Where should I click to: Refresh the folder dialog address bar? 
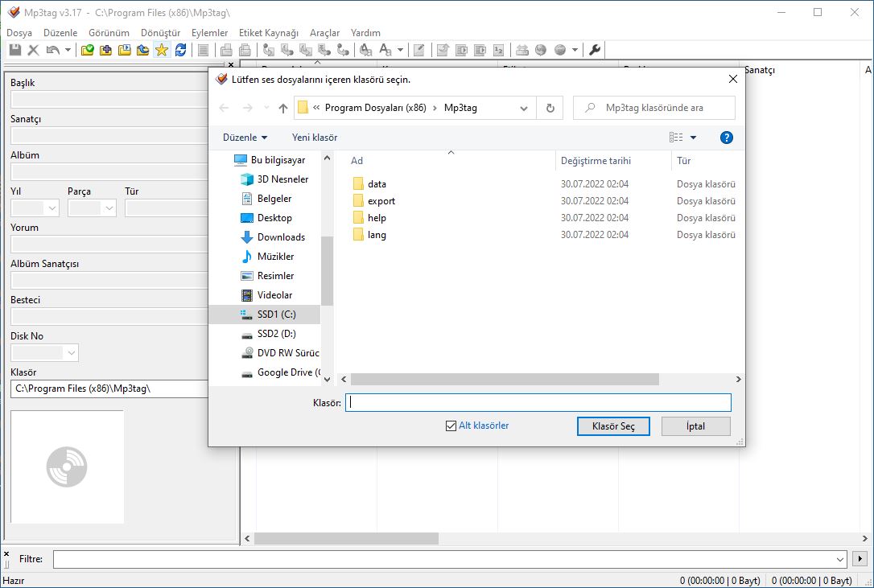point(550,108)
